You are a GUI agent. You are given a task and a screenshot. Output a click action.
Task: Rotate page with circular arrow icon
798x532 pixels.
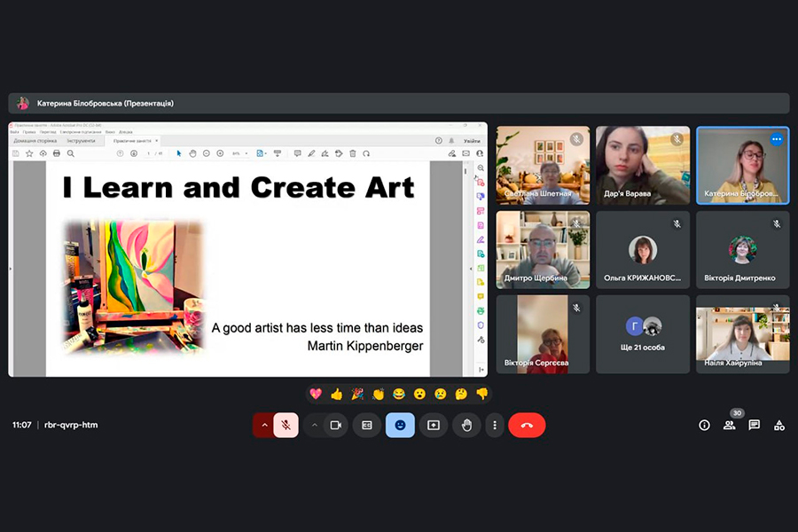366,153
